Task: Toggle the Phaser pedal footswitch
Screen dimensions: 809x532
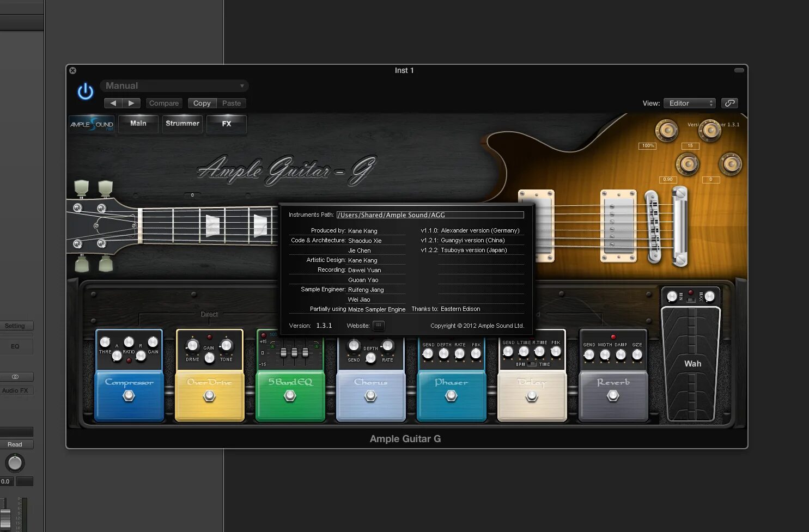Action: pos(451,396)
